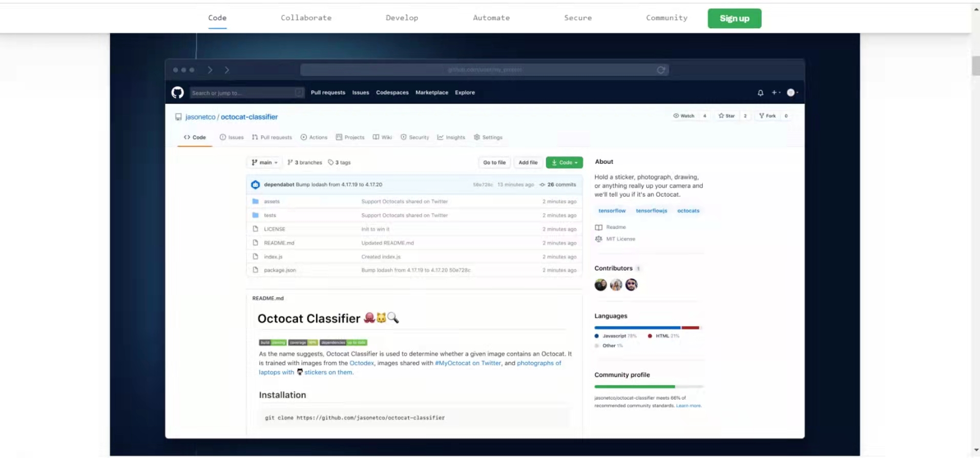The height and width of the screenshot is (458, 980).
Task: Click the languages color bar
Action: [x=648, y=327]
